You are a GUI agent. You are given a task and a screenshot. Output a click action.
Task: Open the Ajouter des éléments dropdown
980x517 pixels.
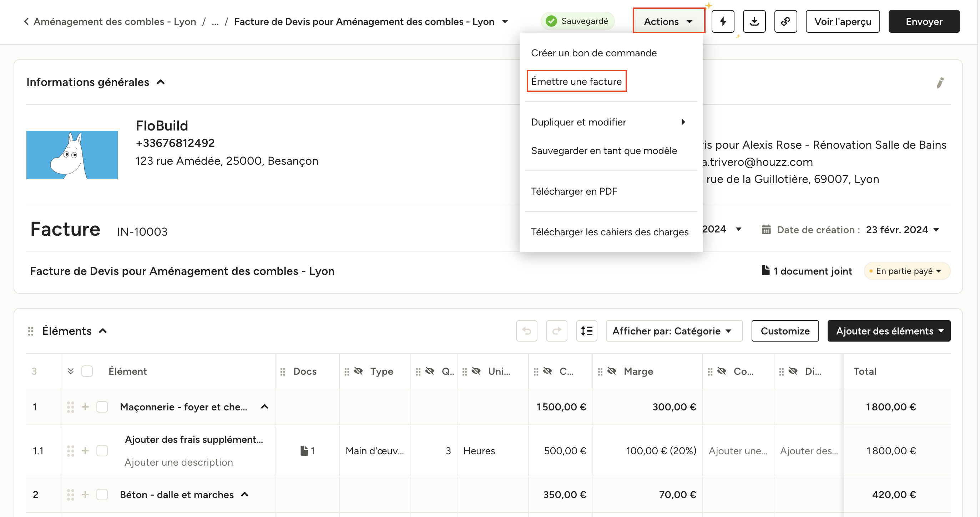(x=889, y=331)
